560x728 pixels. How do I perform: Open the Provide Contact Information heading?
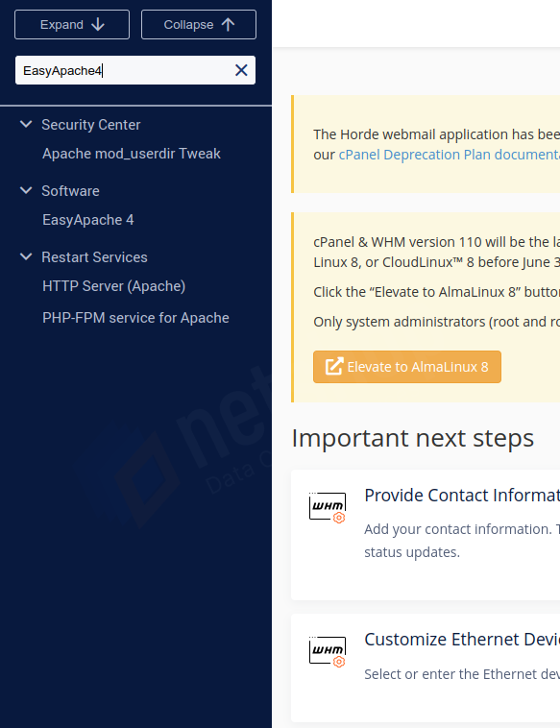click(x=462, y=496)
